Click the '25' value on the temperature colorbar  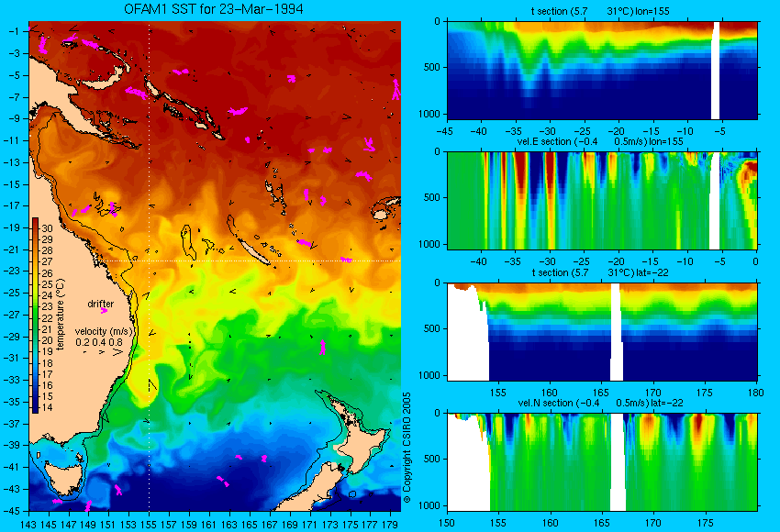(47, 284)
